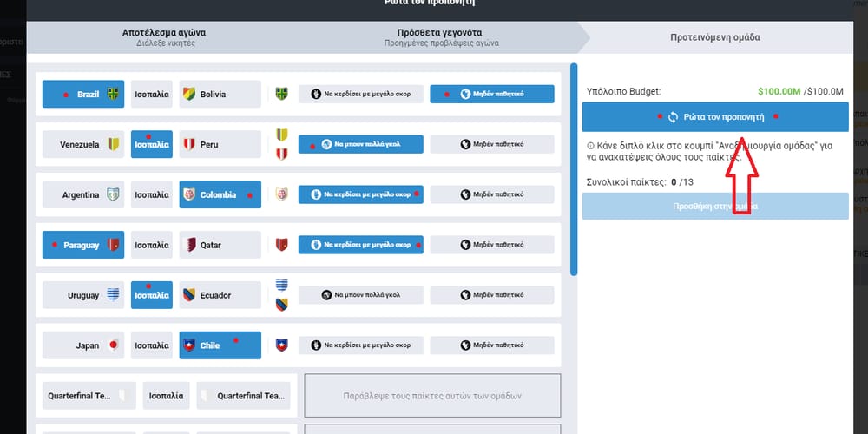
Task: Click the '$100.00M' remaining budget value
Action: point(779,91)
